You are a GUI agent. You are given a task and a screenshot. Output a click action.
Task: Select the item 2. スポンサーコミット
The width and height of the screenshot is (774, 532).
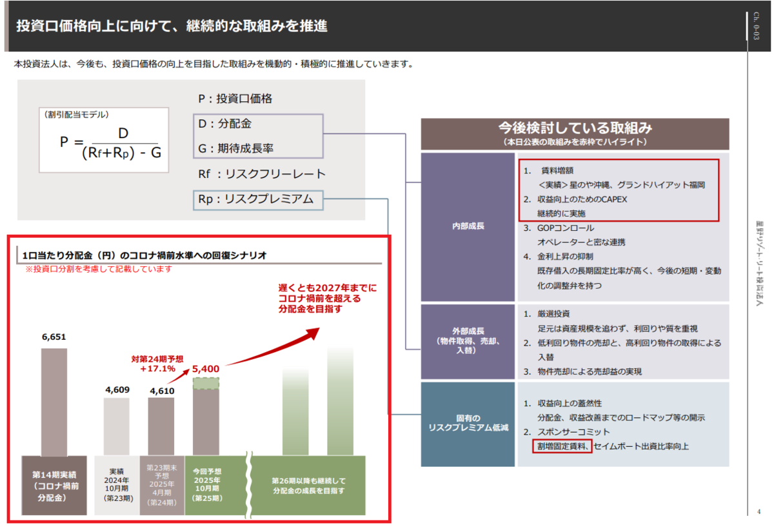(566, 431)
